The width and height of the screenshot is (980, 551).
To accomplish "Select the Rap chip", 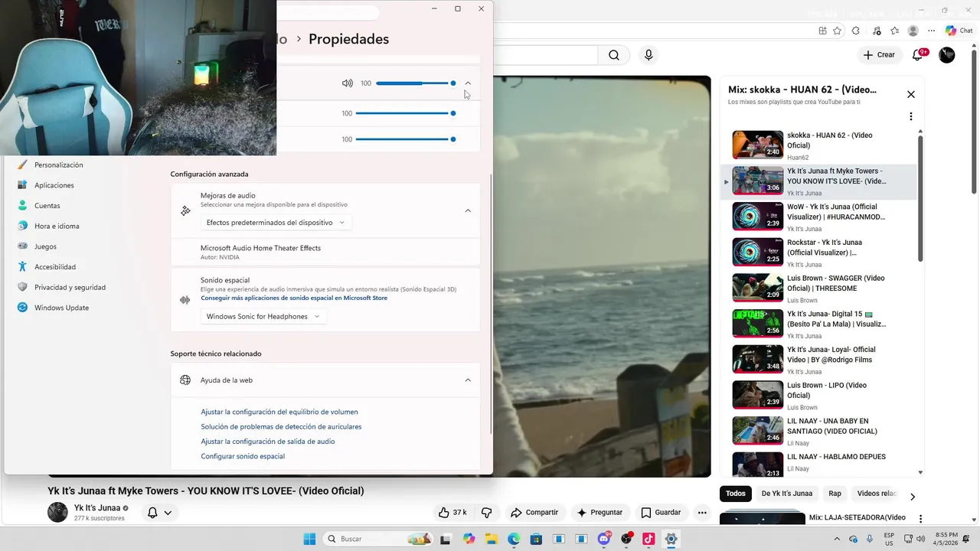I will (835, 494).
